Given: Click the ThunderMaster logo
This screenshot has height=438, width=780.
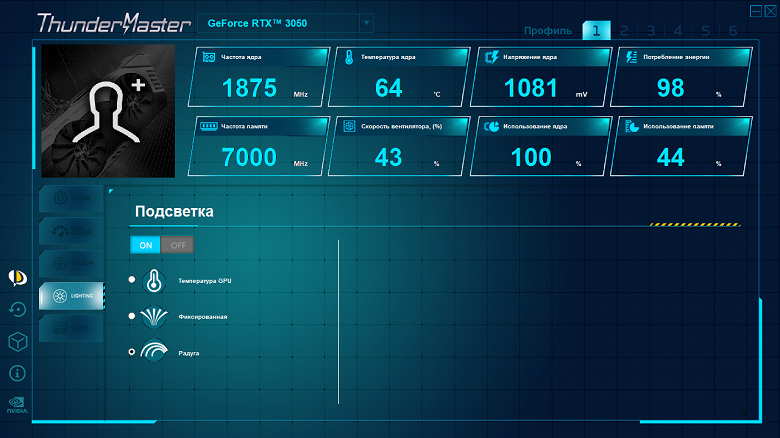Looking at the screenshot, I should (x=113, y=23).
